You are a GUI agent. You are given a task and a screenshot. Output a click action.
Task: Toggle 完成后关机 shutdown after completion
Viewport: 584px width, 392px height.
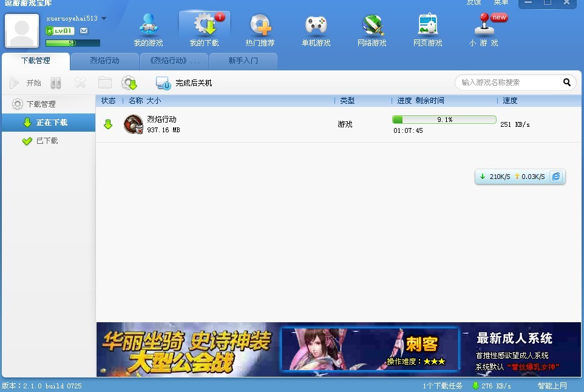coord(183,83)
